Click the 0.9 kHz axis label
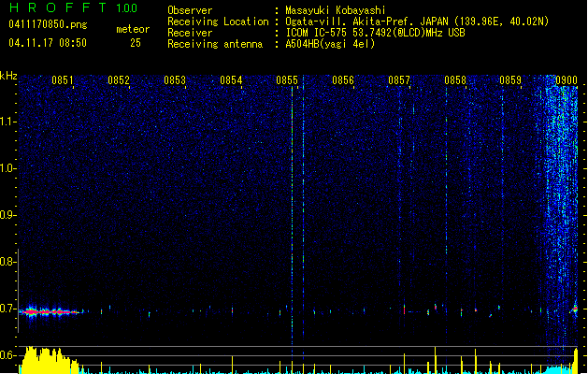 tap(7, 215)
